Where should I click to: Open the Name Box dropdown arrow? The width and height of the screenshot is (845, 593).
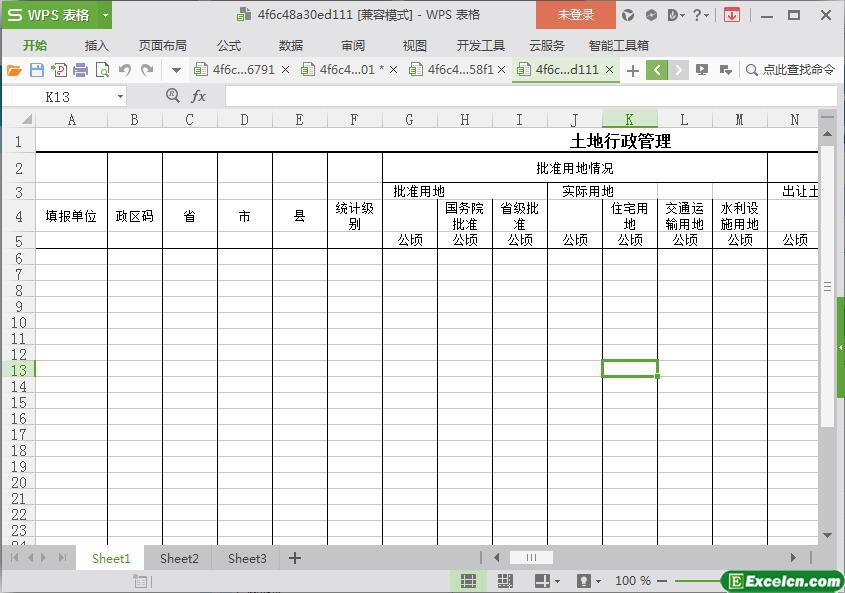tap(121, 97)
